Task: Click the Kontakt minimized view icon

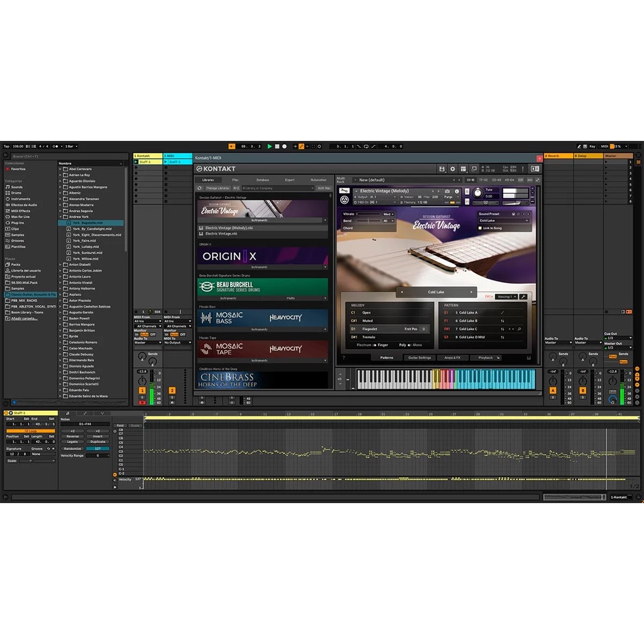Action: coord(474,169)
